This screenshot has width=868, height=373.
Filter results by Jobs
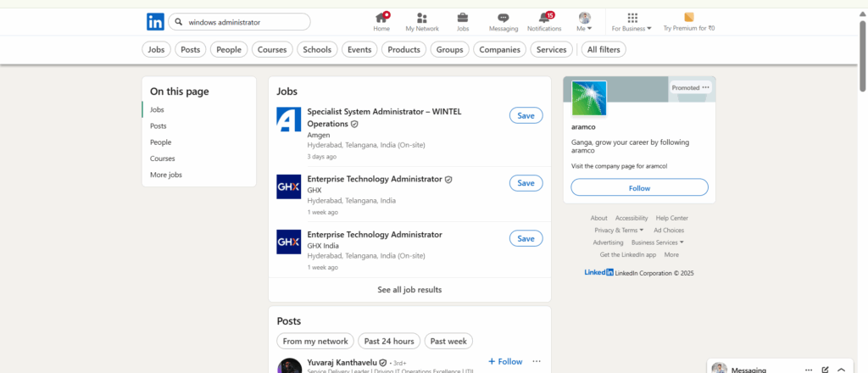pyautogui.click(x=157, y=50)
